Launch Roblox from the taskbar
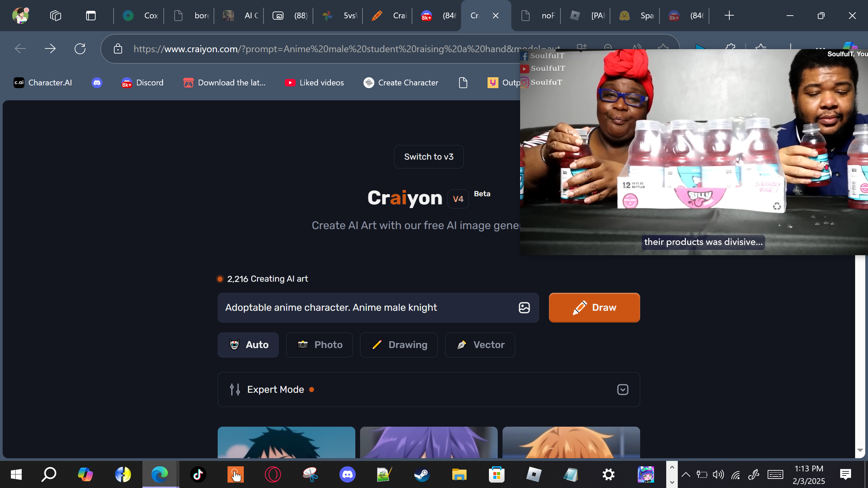868x488 pixels. (534, 474)
